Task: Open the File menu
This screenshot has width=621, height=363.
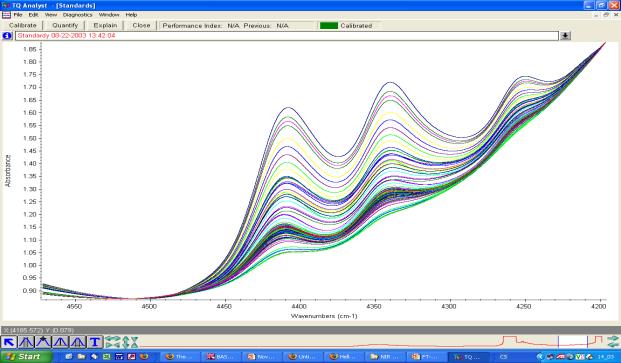Action: (18, 15)
